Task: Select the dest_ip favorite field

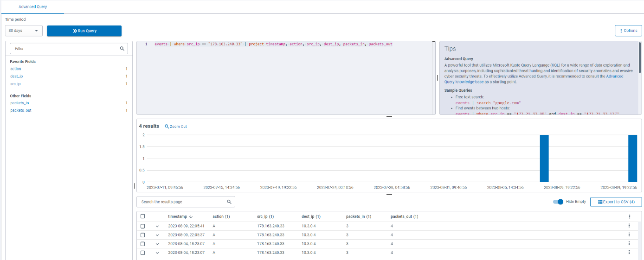Action: (17, 76)
